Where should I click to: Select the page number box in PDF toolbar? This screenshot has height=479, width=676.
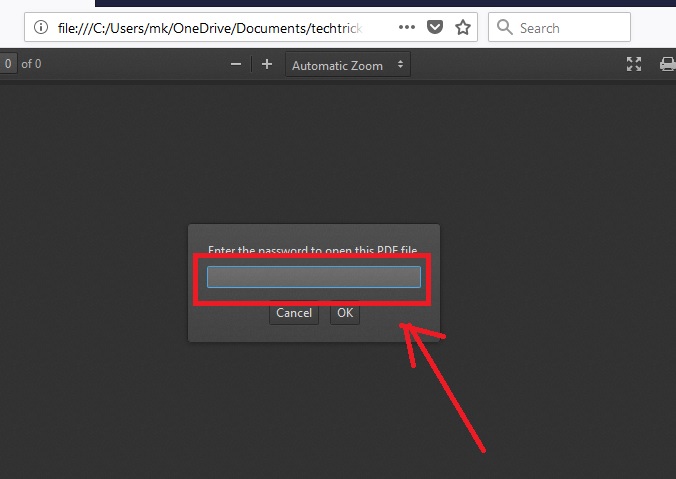8,64
